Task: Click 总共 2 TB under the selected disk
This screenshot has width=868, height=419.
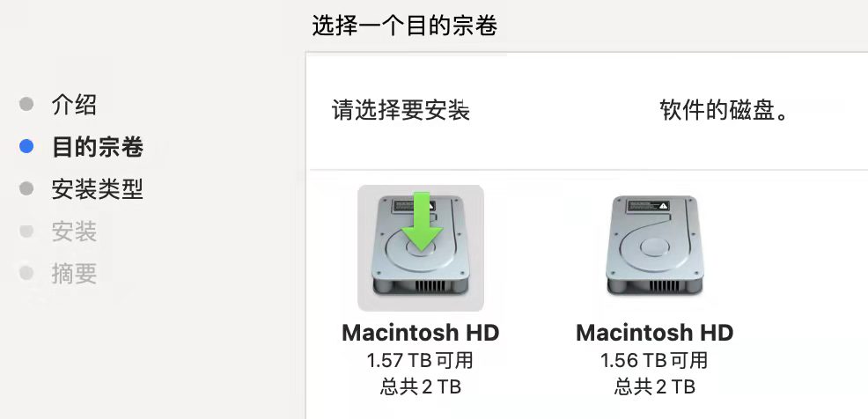Action: tap(421, 386)
